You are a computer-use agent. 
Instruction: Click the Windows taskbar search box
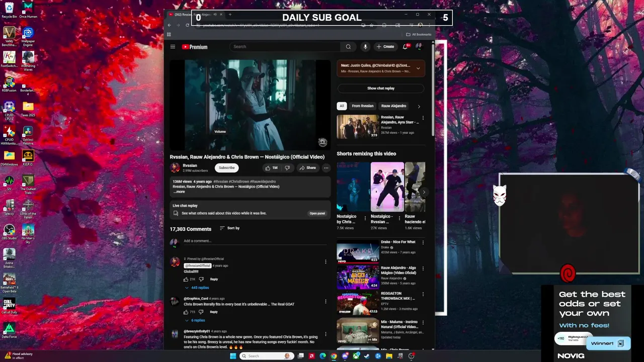(x=267, y=356)
